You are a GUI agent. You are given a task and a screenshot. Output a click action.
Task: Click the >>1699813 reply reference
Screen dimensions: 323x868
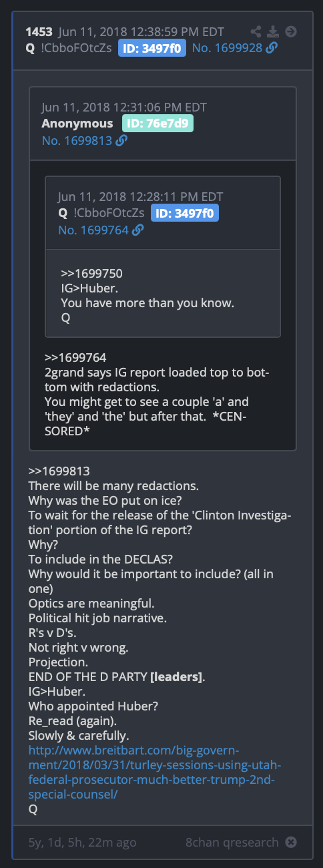coord(59,471)
